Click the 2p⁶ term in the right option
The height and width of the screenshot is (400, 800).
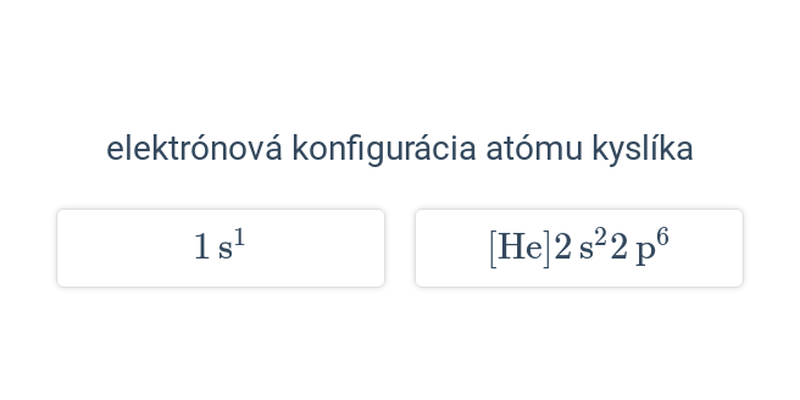(x=639, y=247)
